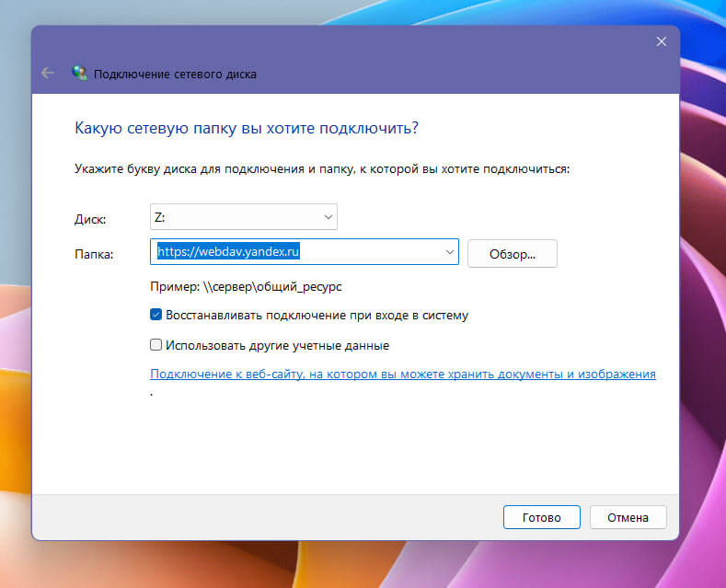Close the Map Network Drive dialog with X
Viewport: 726px width, 588px height.
tap(662, 41)
